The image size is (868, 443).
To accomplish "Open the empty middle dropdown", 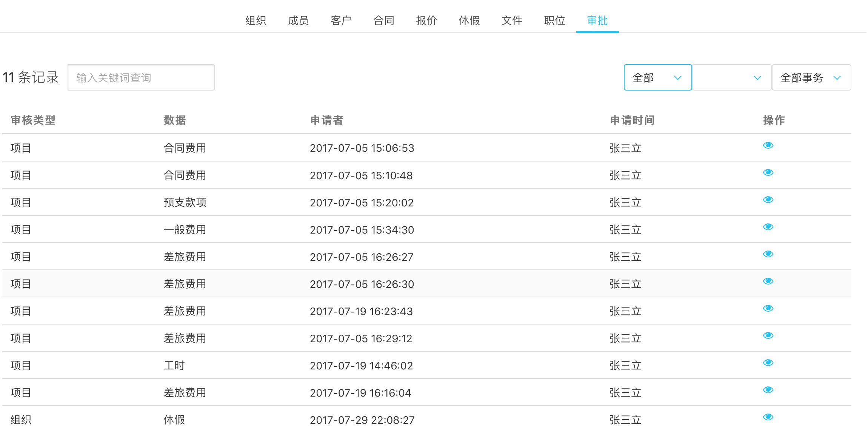I will tap(732, 77).
